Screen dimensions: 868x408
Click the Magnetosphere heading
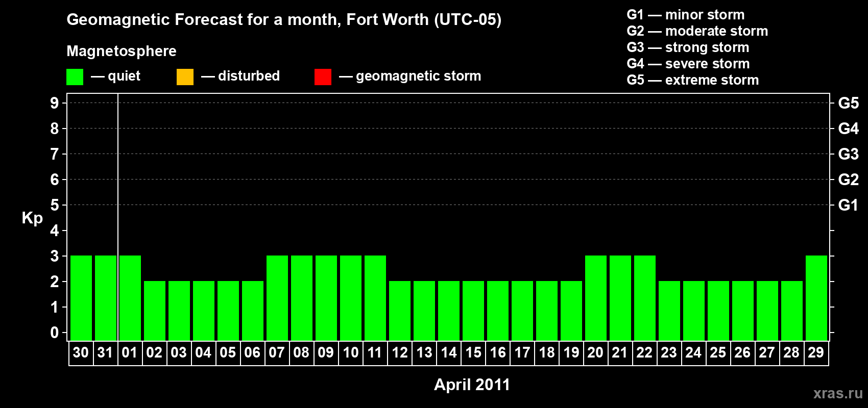click(x=122, y=51)
